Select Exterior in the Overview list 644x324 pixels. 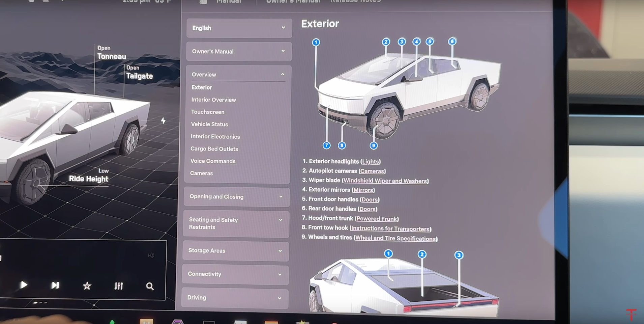202,87
